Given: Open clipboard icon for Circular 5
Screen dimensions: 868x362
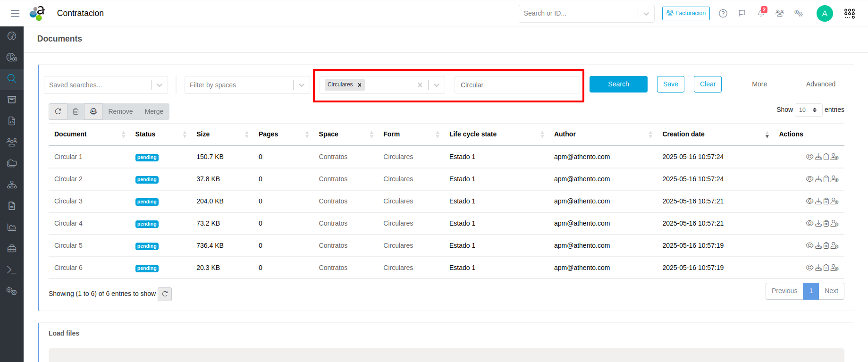Looking at the screenshot, I should point(826,246).
